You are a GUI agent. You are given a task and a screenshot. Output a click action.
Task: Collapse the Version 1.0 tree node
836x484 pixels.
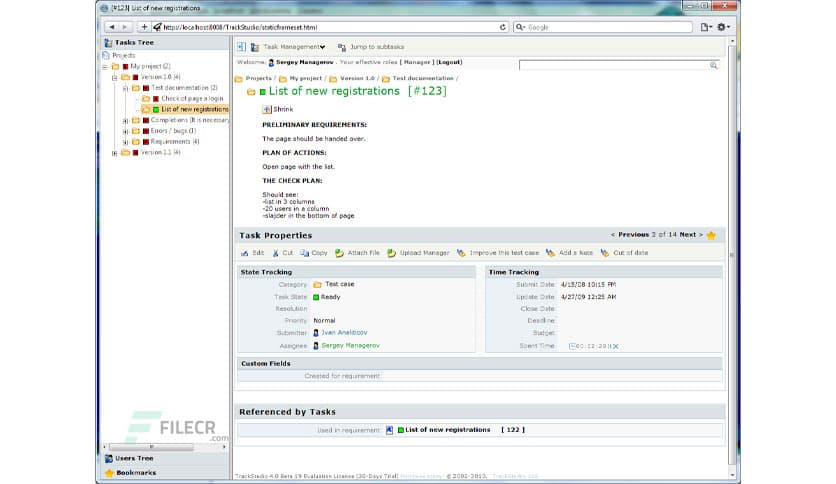pos(115,77)
